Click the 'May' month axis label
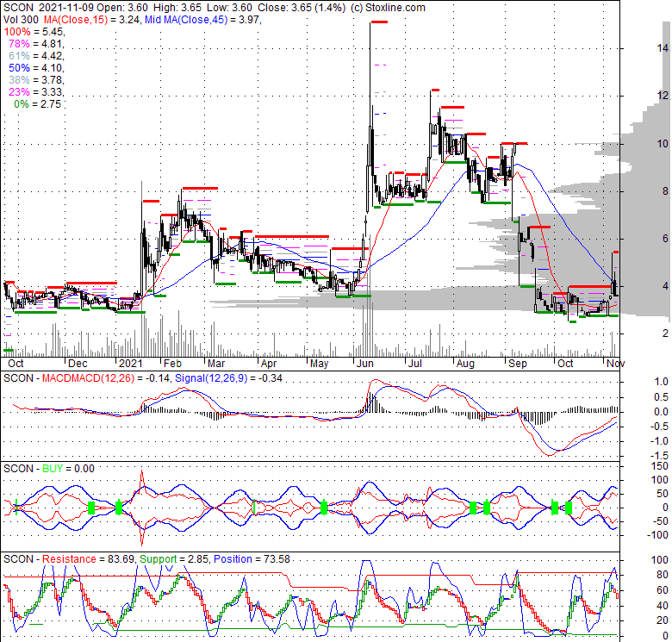This screenshot has height=642, width=672. [x=320, y=364]
